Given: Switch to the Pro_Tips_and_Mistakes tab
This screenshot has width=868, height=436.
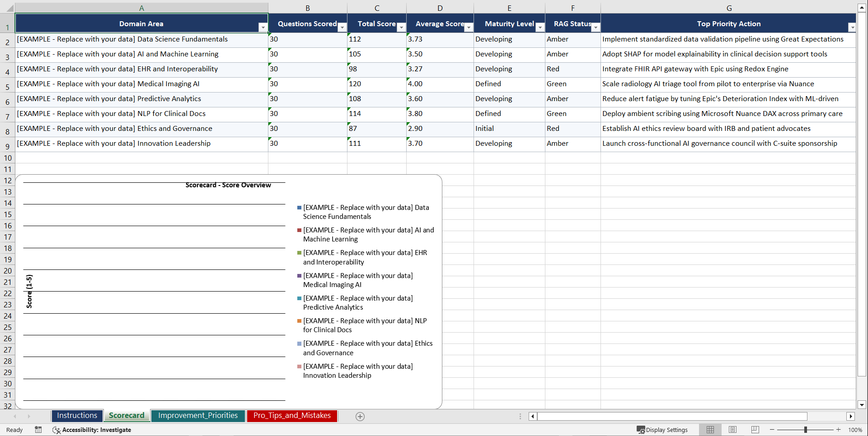Looking at the screenshot, I should click(x=291, y=415).
